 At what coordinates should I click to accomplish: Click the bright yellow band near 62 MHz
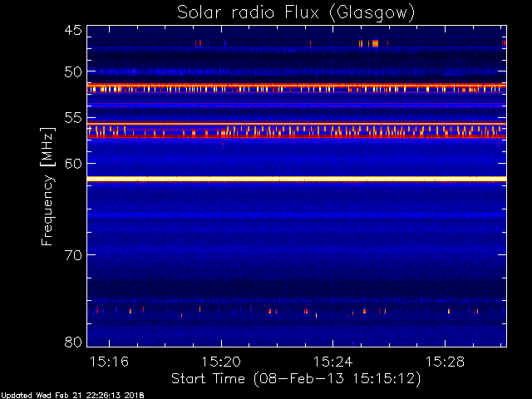tap(297, 180)
